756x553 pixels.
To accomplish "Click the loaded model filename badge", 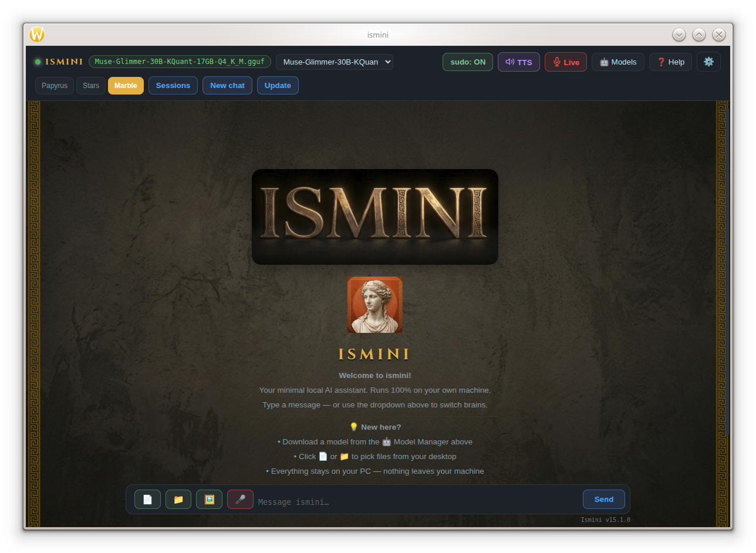I will (180, 62).
